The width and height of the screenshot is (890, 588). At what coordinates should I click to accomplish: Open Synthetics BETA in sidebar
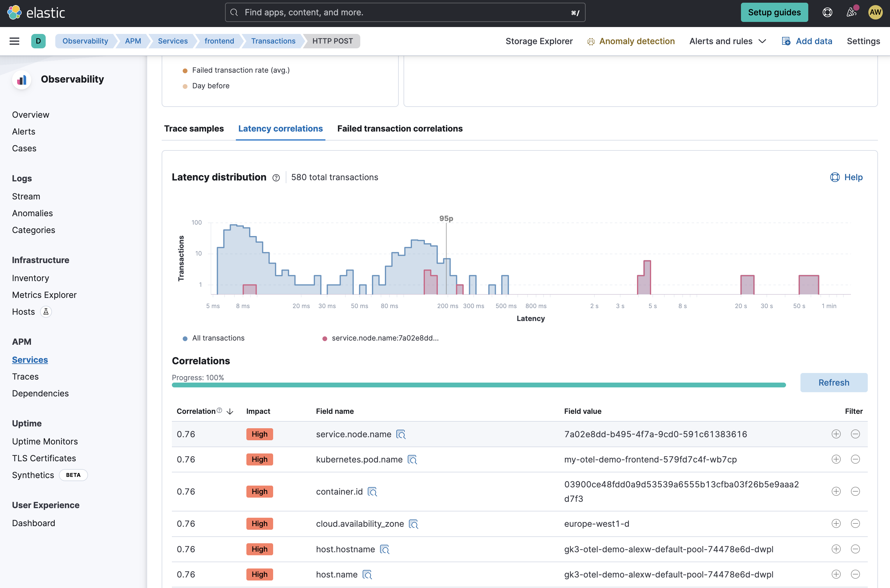[x=50, y=475]
